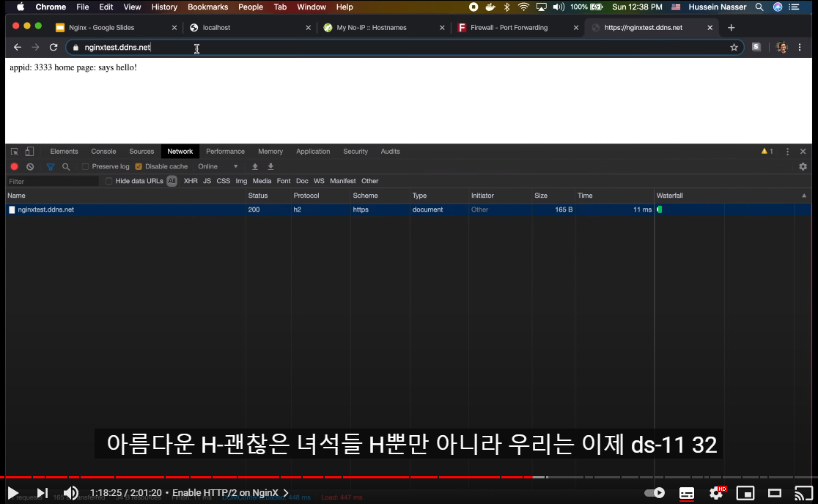The width and height of the screenshot is (818, 504).
Task: Open the Performance tab
Action: 225,152
